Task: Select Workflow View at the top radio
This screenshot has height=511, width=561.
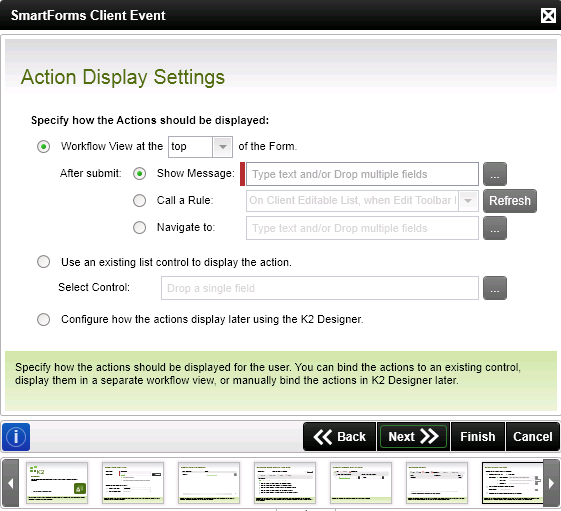Action: tap(44, 147)
